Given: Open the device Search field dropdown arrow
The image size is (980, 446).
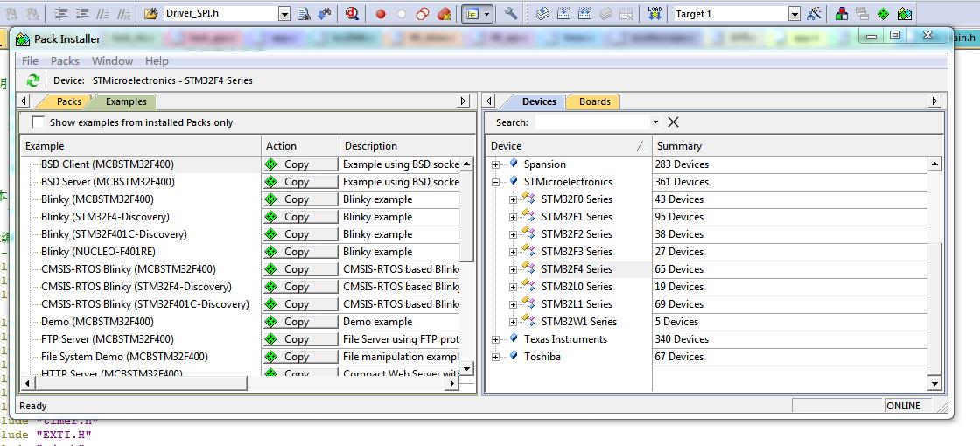Looking at the screenshot, I should [655, 122].
